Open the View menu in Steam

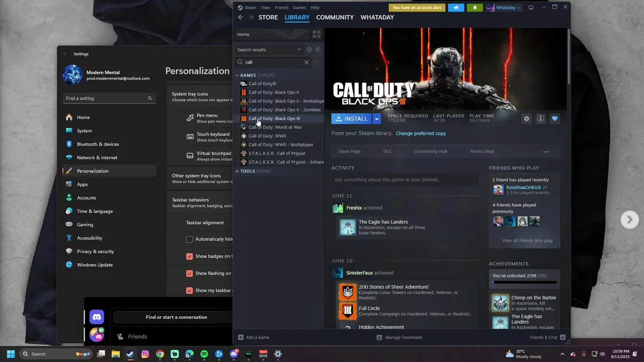(266, 8)
